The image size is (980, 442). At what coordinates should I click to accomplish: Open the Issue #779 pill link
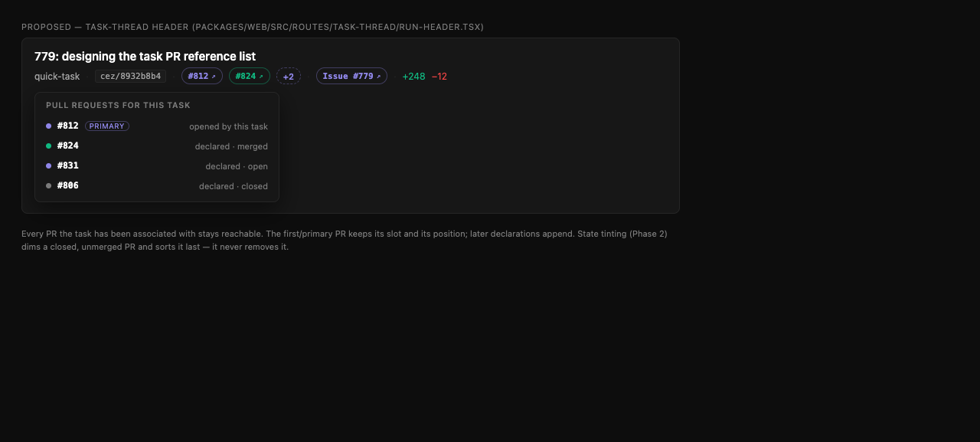tap(351, 76)
